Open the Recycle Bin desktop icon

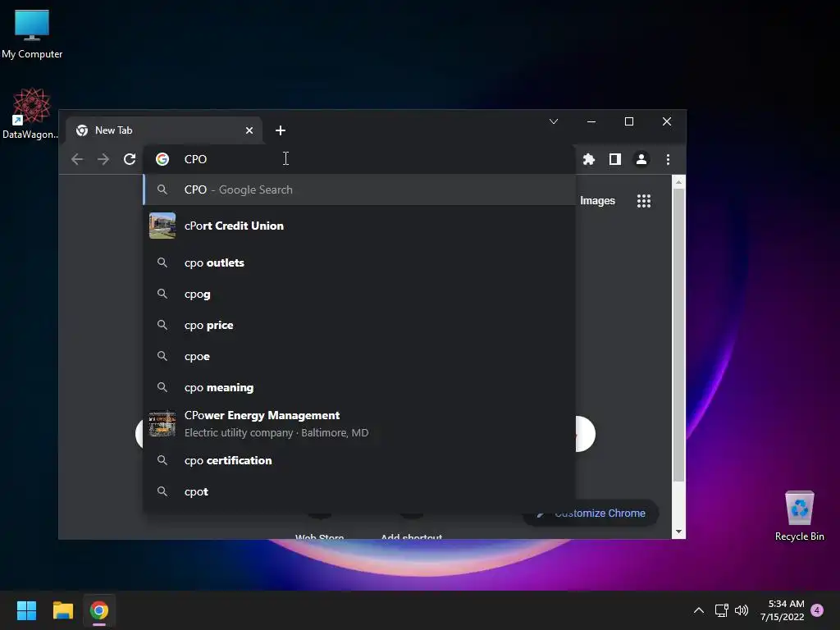799,516
